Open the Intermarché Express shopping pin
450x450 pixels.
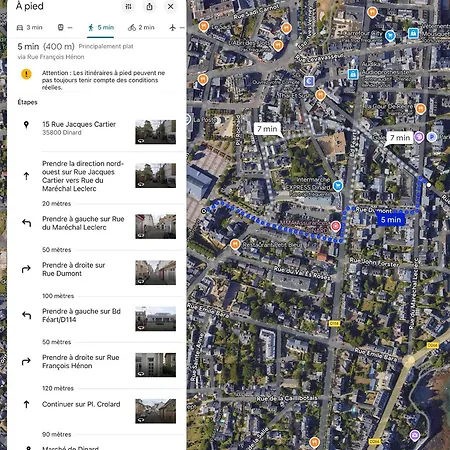[x=338, y=186]
